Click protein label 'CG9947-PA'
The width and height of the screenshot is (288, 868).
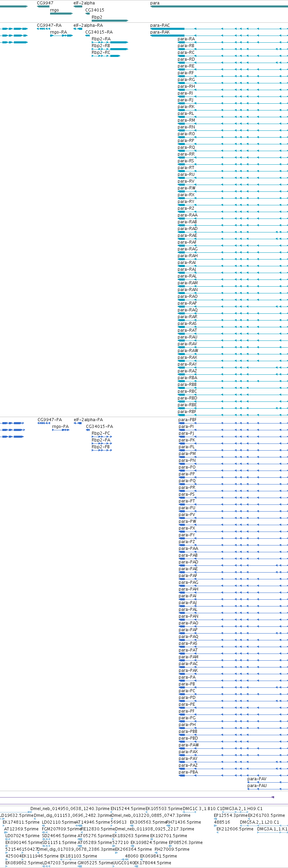[50, 420]
